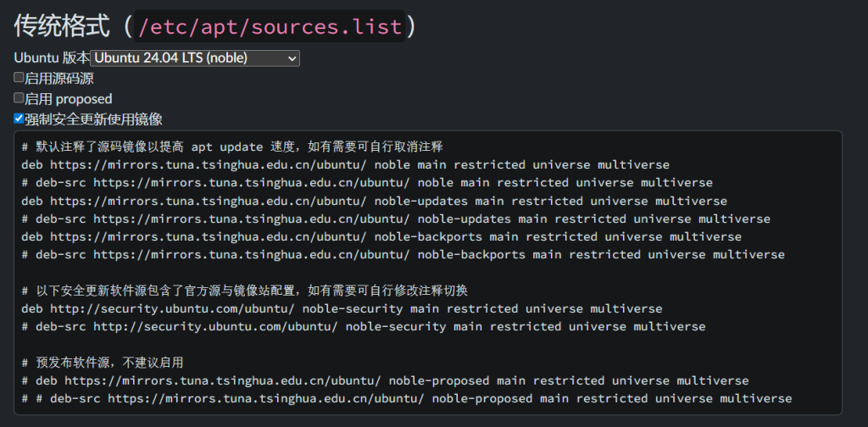Click the deb noble-updates line in code
This screenshot has height=427, width=868.
tap(374, 201)
